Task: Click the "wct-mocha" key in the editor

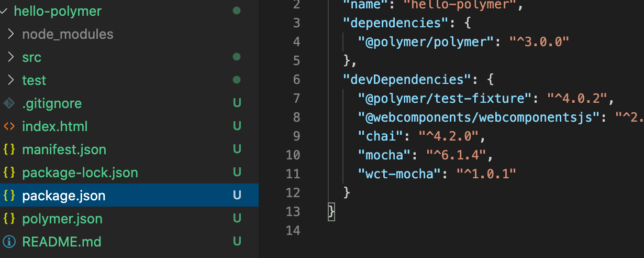Action: click(400, 174)
